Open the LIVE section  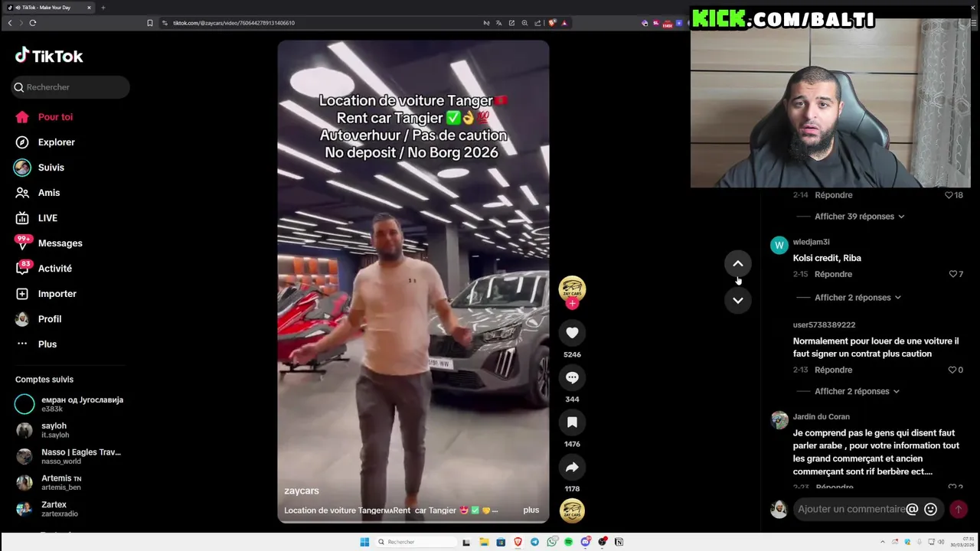point(37,218)
